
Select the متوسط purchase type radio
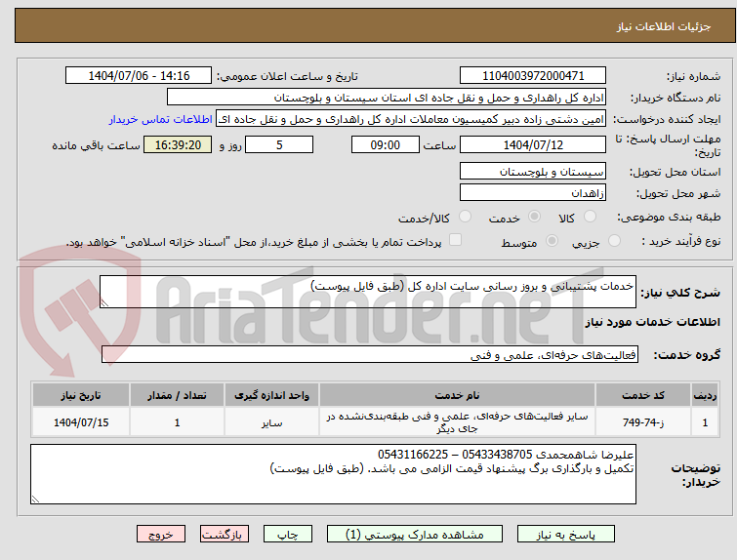click(x=552, y=241)
